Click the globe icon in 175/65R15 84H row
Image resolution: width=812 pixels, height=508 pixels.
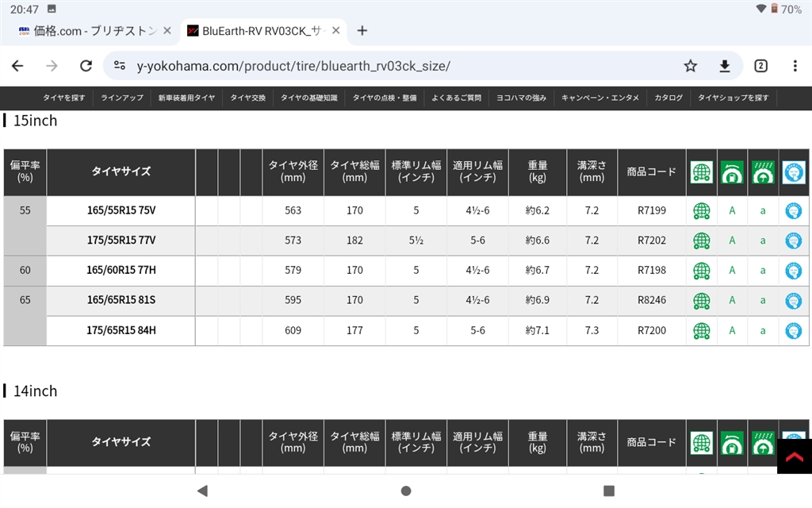click(x=702, y=331)
